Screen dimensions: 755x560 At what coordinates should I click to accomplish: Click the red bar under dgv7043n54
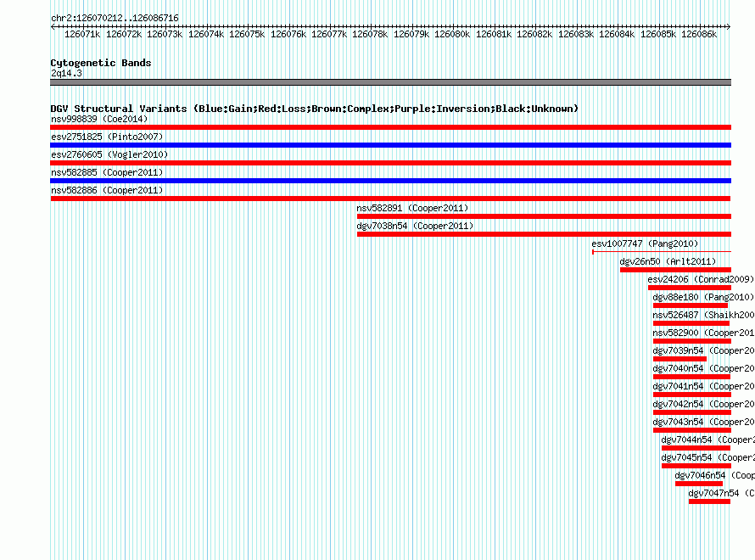(692, 430)
